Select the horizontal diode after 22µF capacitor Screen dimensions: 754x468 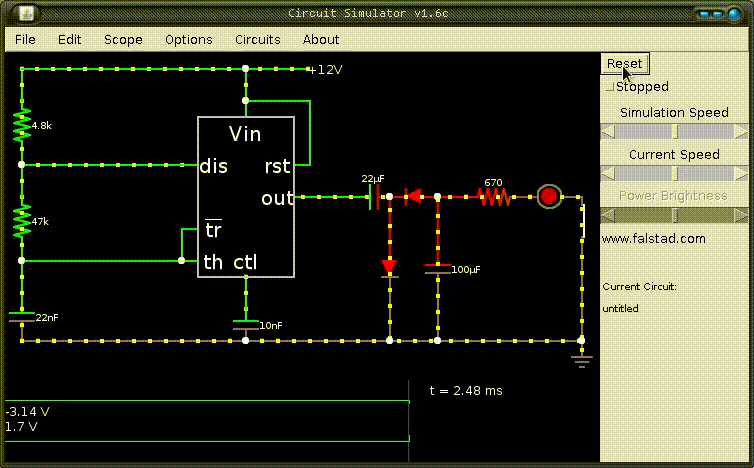coord(414,196)
